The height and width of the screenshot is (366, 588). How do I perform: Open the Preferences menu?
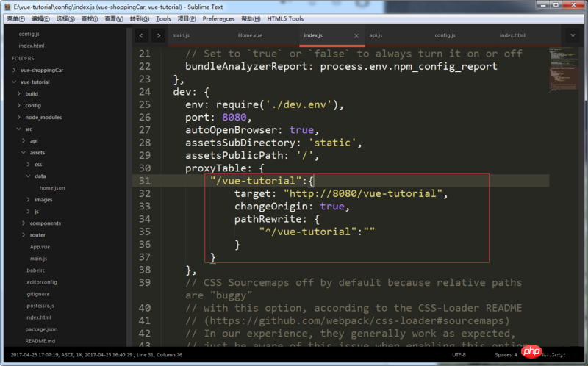click(x=218, y=19)
